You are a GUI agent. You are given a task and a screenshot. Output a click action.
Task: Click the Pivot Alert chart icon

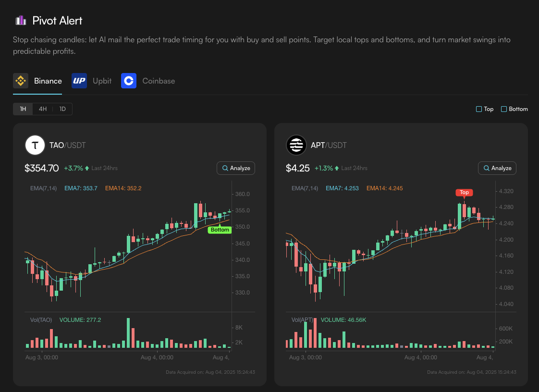tap(20, 20)
